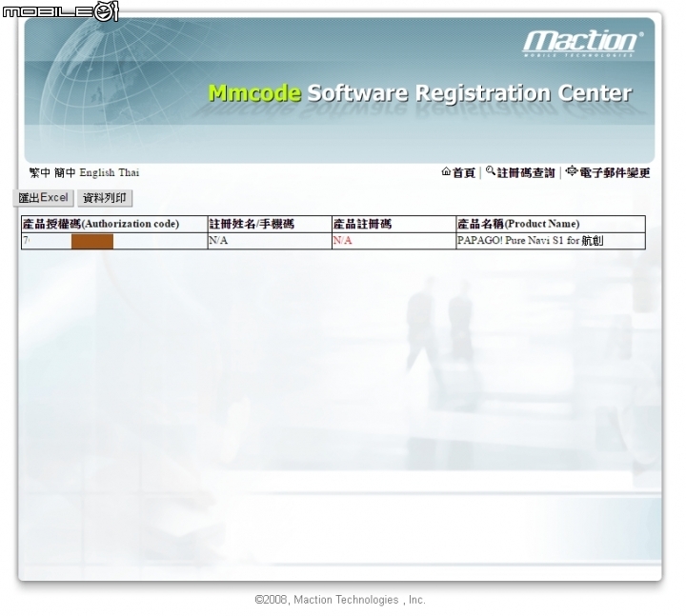686x616 pixels.
Task: Click the red N/A registration code cell
Action: [393, 241]
